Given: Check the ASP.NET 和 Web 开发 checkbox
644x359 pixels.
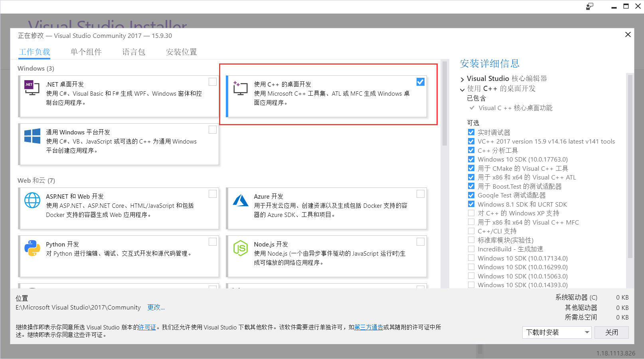Looking at the screenshot, I should [213, 194].
